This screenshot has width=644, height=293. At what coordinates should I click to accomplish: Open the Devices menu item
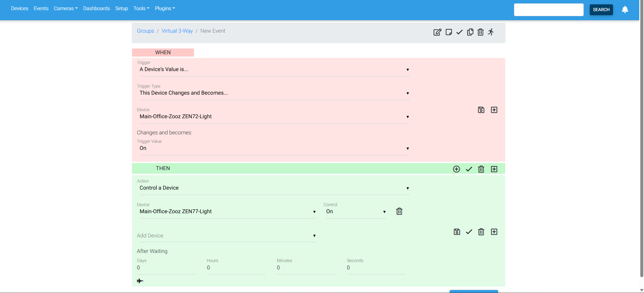[x=20, y=8]
